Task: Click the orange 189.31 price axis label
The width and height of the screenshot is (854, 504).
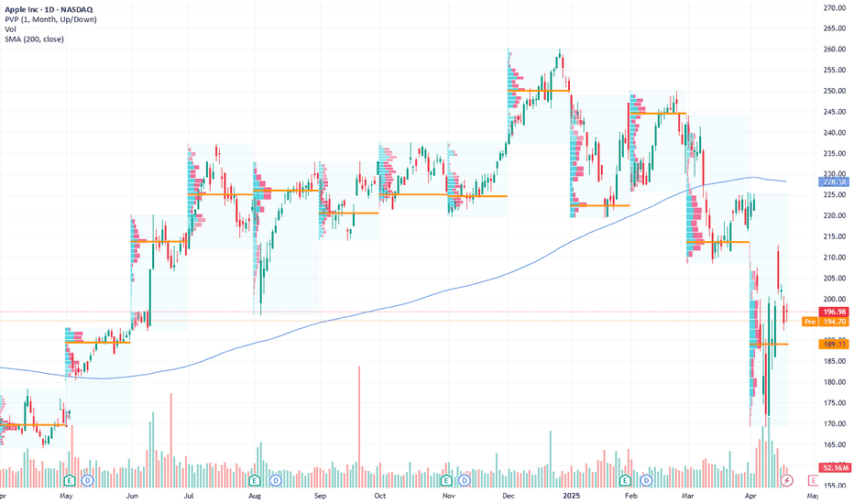Action: tap(835, 344)
